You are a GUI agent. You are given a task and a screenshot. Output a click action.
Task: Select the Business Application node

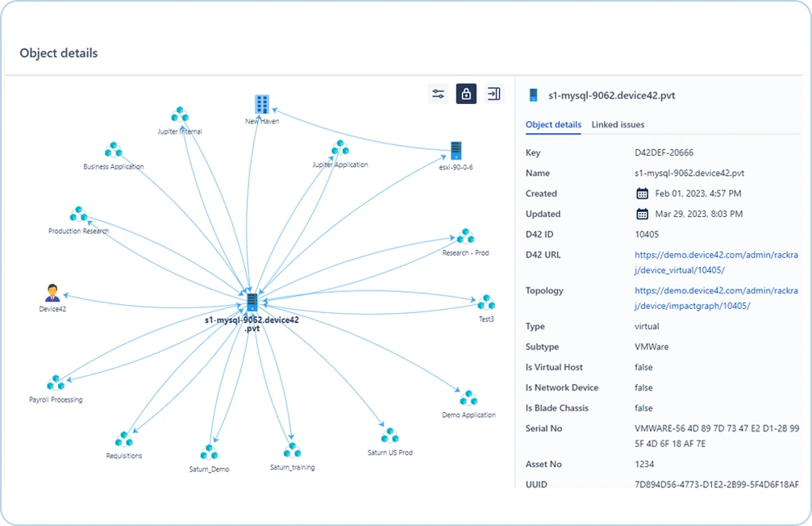[114, 150]
